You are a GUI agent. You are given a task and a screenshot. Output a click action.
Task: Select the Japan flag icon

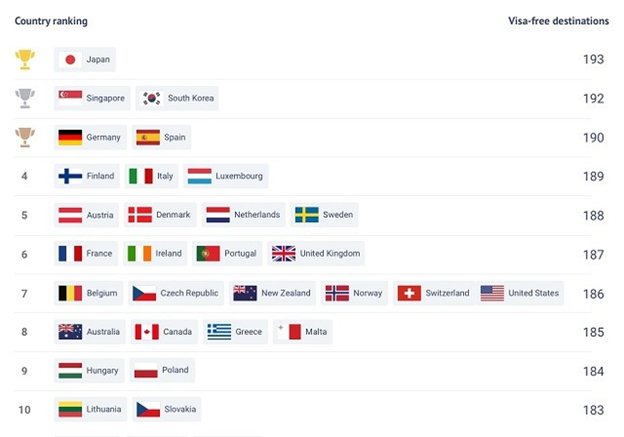click(70, 60)
